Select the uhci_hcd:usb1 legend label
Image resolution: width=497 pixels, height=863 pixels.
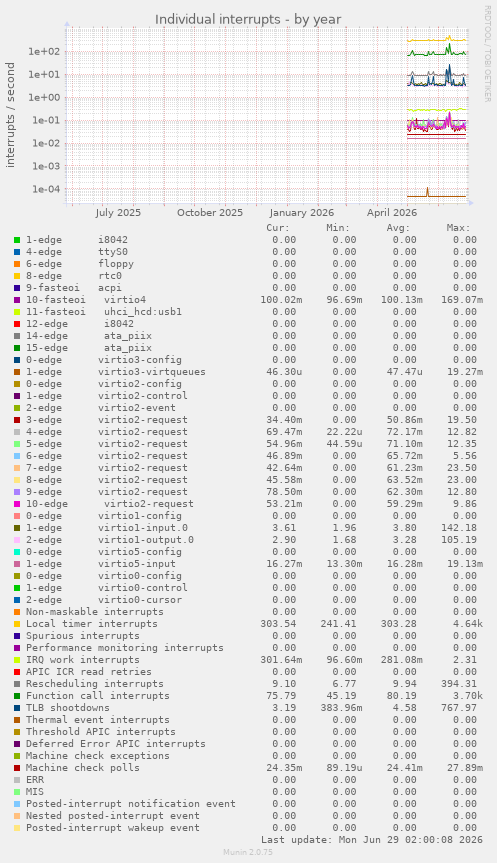tap(143, 312)
